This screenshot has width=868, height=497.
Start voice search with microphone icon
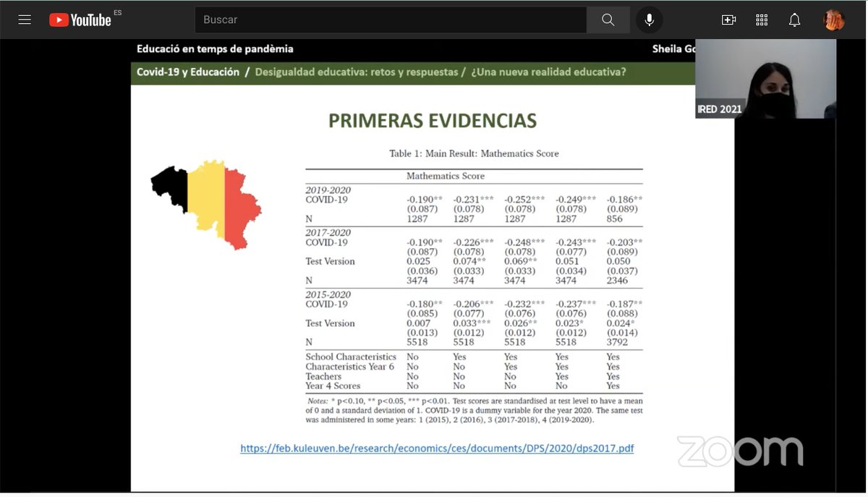pyautogui.click(x=650, y=20)
